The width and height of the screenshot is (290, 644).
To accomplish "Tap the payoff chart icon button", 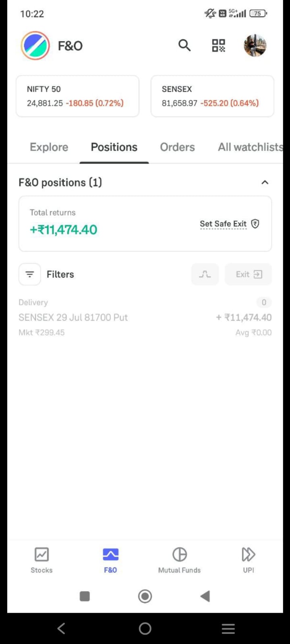I will pos(205,274).
